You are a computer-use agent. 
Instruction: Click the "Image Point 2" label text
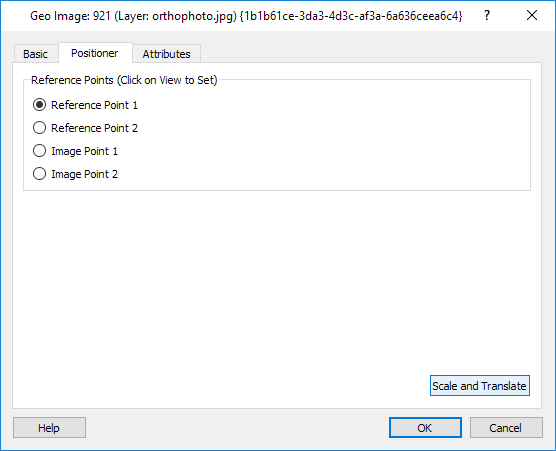84,174
